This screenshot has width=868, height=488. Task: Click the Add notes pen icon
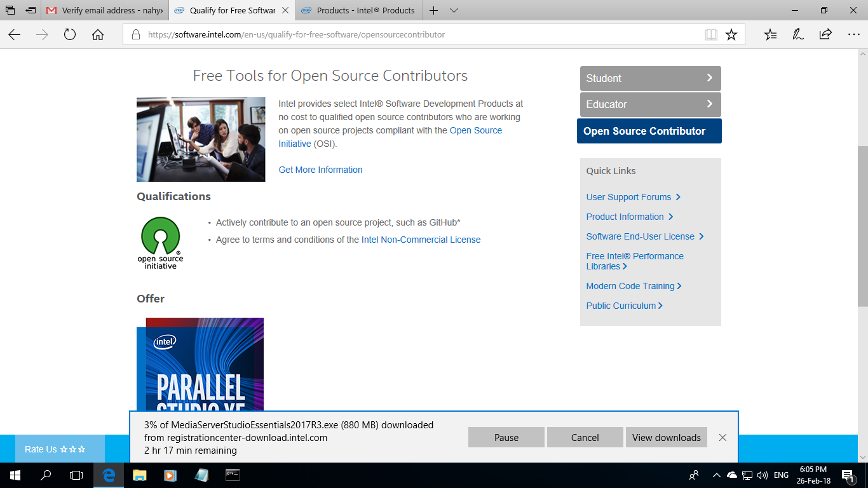click(798, 35)
